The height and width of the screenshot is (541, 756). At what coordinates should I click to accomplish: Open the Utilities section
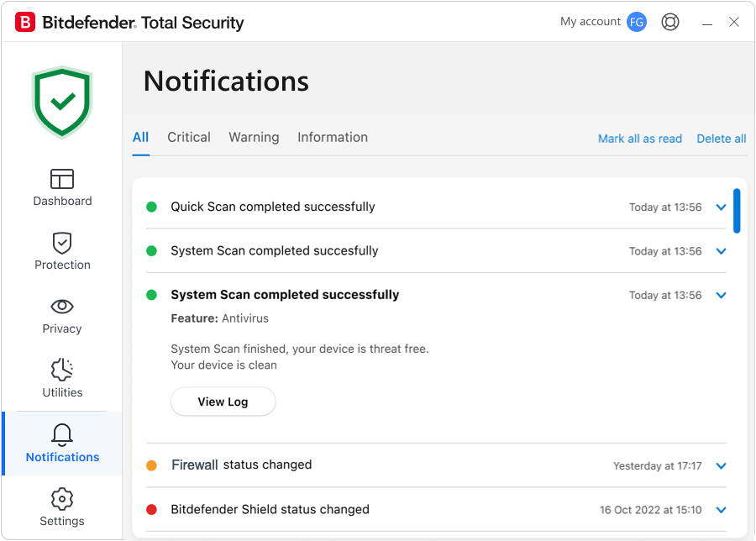point(62,379)
